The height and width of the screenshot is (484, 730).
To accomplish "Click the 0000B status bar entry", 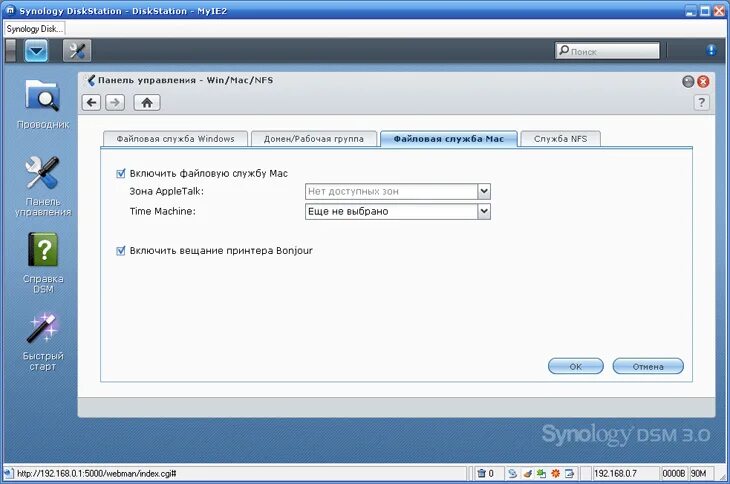I will click(x=674, y=473).
